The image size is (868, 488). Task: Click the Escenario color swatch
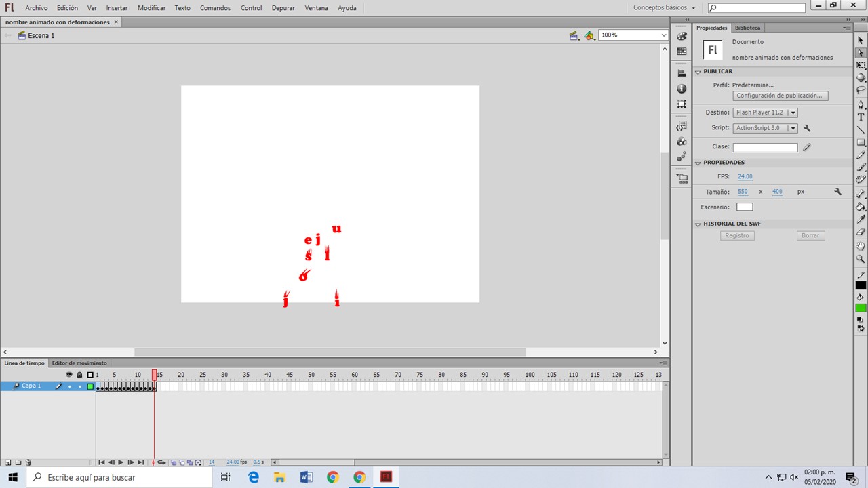[744, 207]
